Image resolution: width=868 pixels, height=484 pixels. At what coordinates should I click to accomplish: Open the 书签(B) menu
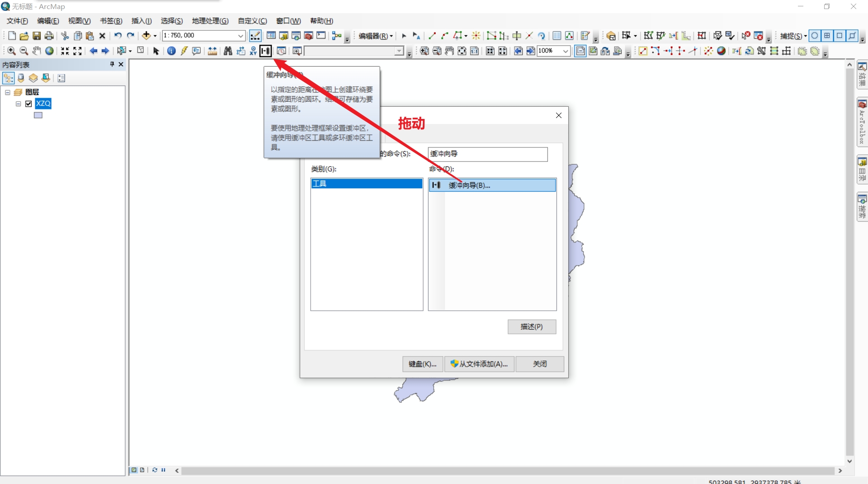[111, 21]
